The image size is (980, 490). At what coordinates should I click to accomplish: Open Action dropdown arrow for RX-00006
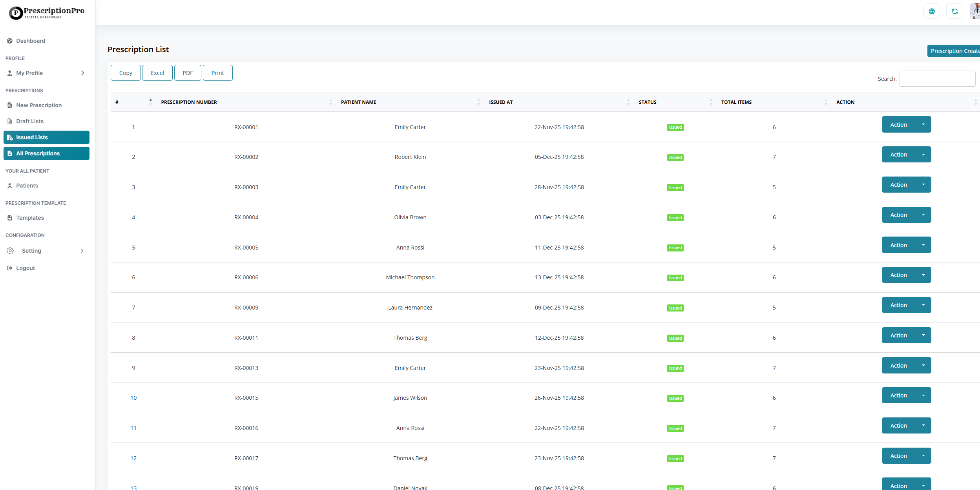923,275
